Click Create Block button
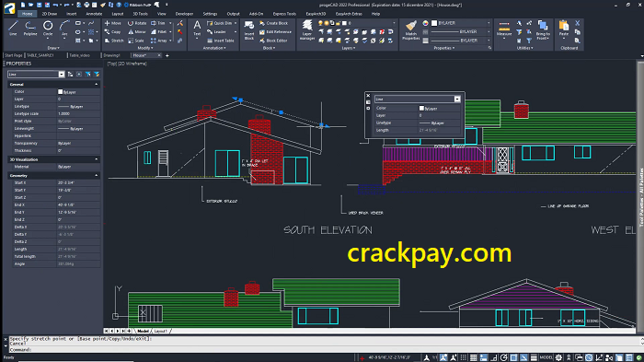 273,23
